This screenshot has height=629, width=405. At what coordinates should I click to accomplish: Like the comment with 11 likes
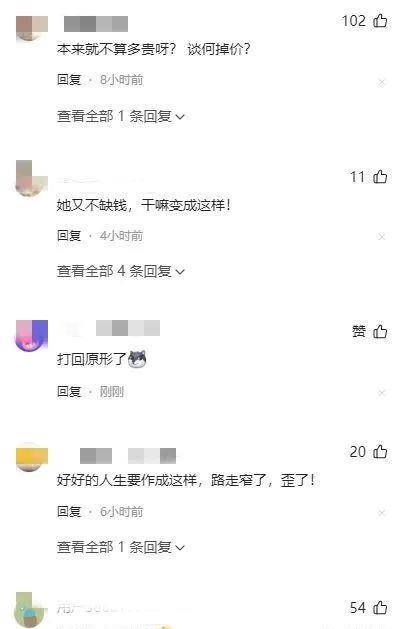pyautogui.click(x=380, y=176)
